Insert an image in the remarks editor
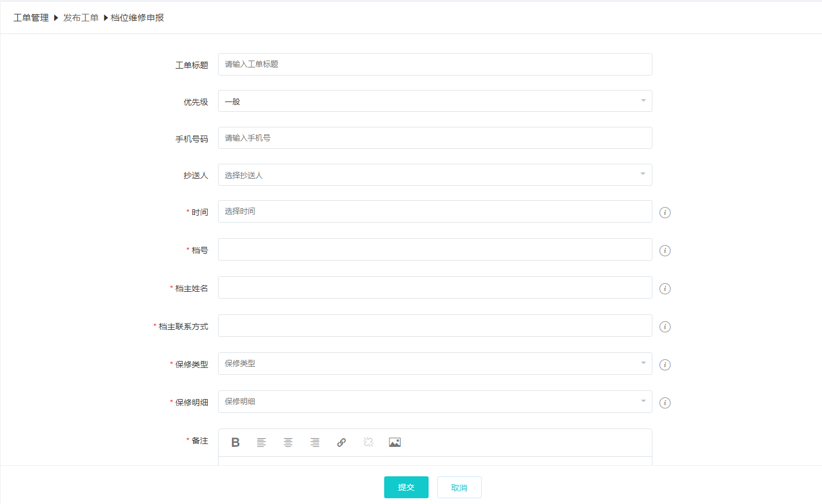Image resolution: width=822 pixels, height=504 pixels. [x=395, y=442]
